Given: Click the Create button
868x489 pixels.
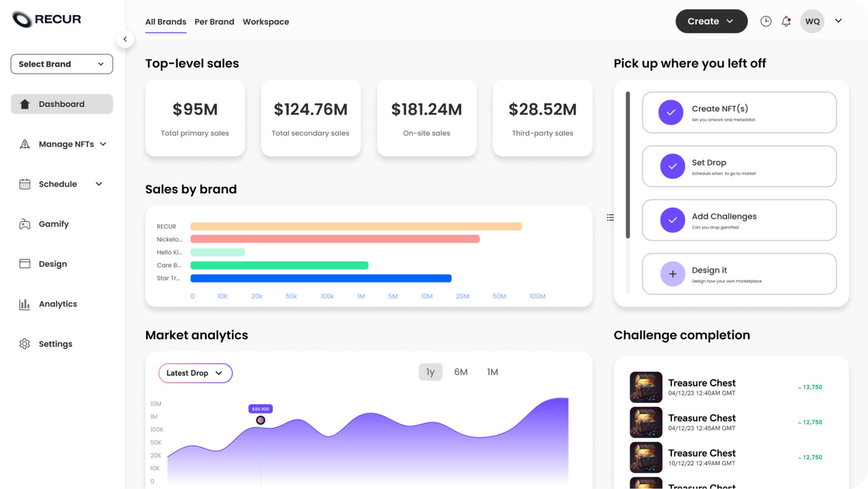Looking at the screenshot, I should [x=711, y=21].
